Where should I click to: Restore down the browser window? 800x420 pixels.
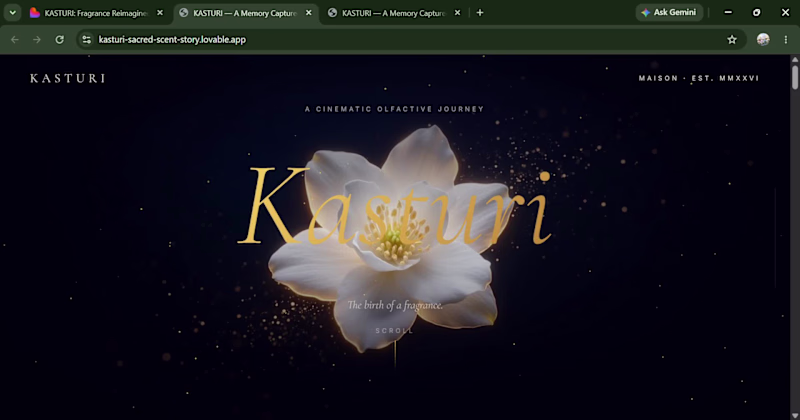757,12
